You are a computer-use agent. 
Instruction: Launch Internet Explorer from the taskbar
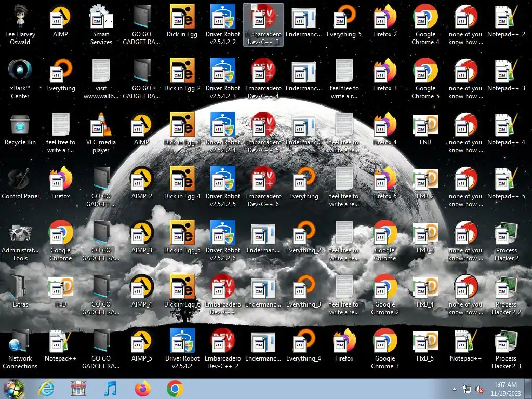click(46, 389)
